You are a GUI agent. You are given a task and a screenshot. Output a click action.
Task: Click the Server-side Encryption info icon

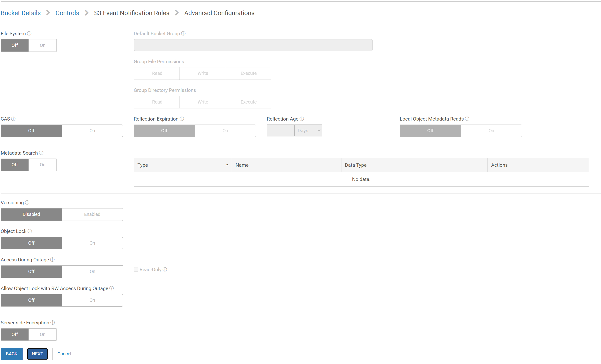tap(53, 322)
